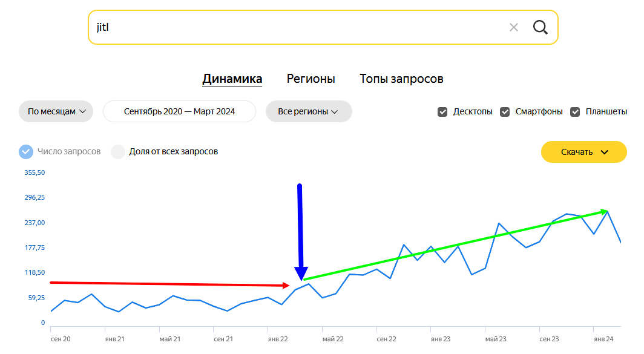Open the По месяцам period dropdown
The height and width of the screenshot is (354, 644).
coord(56,111)
